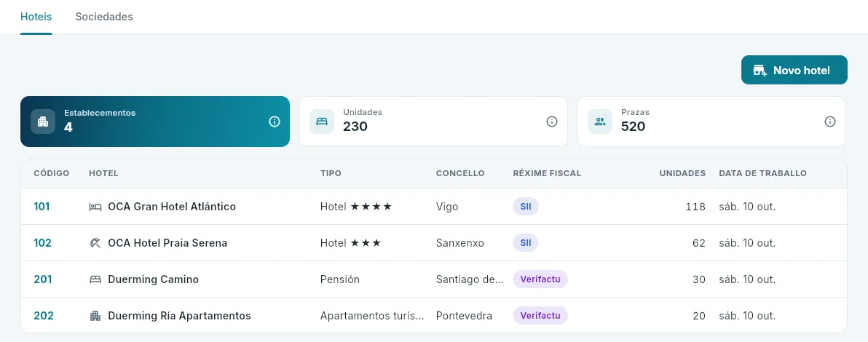The height and width of the screenshot is (342, 868).
Task: Click the working date for hotel 101
Action: [x=747, y=207]
